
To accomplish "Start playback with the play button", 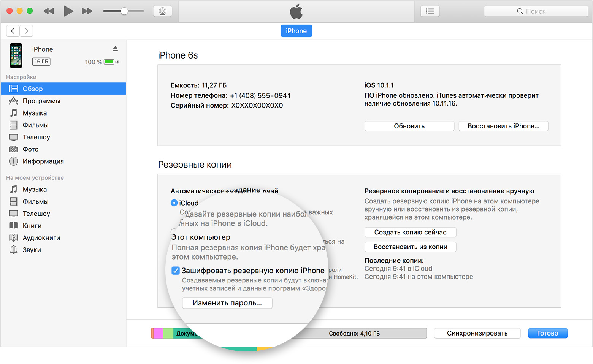I will [68, 11].
